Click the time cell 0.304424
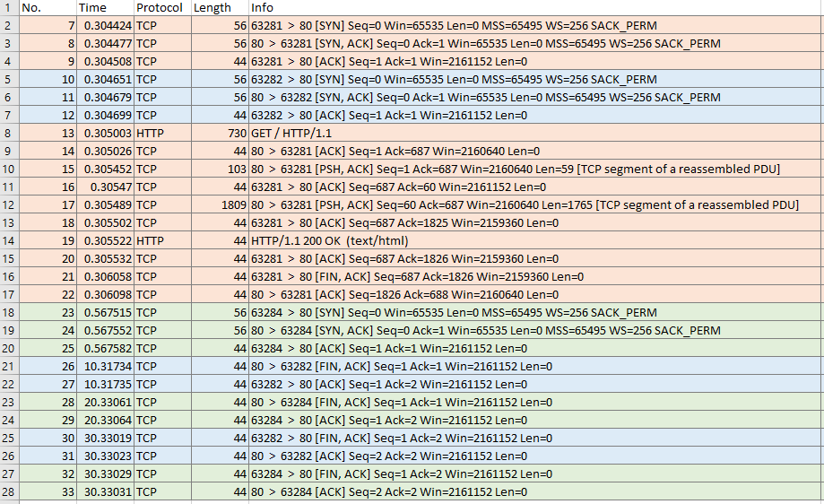 (x=105, y=26)
